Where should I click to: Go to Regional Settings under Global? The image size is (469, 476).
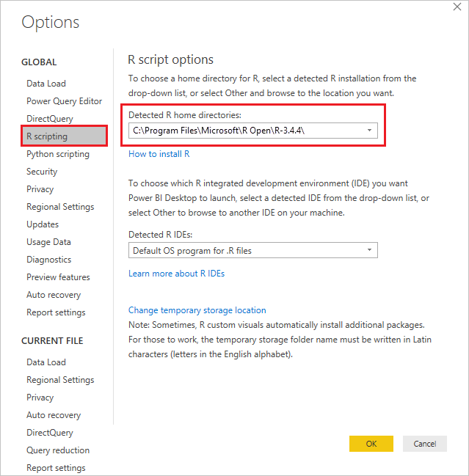pos(60,207)
